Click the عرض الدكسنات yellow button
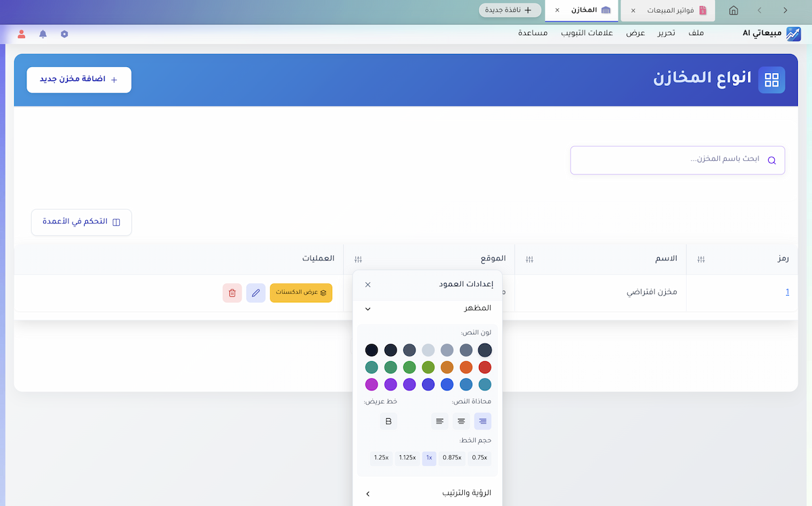This screenshot has width=812, height=506. [301, 293]
